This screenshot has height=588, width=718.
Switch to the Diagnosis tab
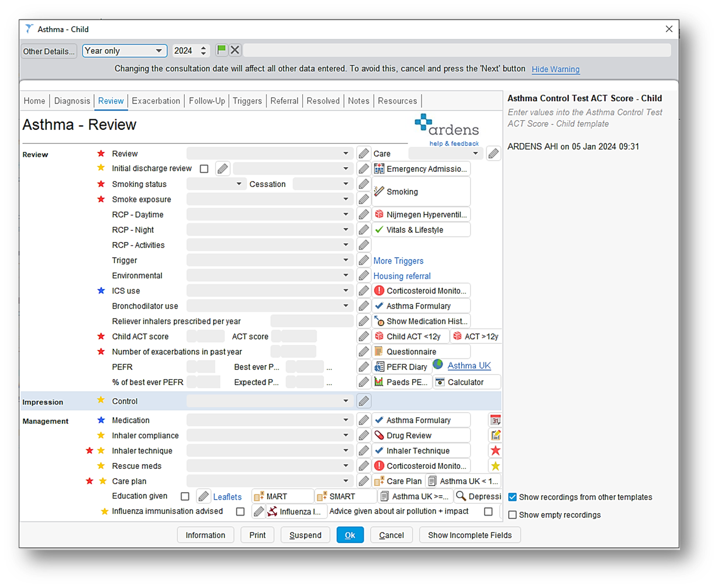(72, 101)
